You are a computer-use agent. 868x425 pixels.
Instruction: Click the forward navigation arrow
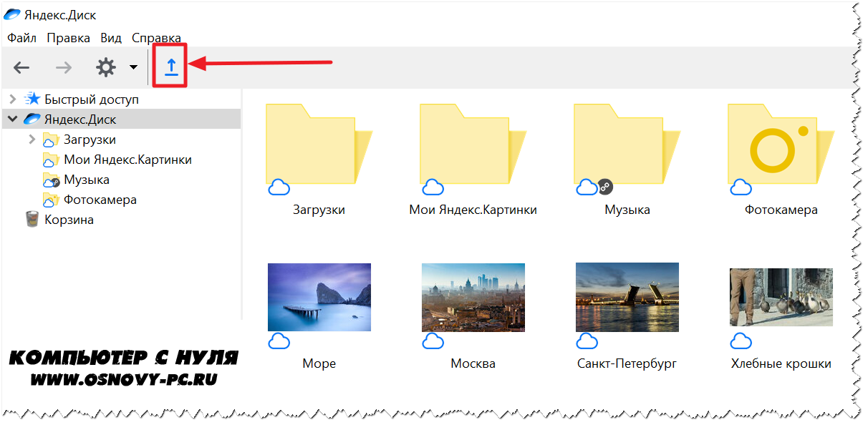[64, 68]
